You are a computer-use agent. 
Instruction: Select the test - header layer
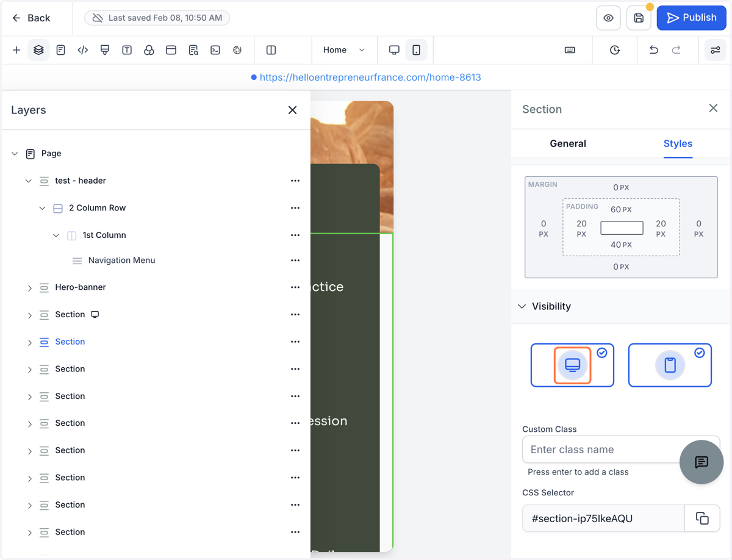(81, 181)
